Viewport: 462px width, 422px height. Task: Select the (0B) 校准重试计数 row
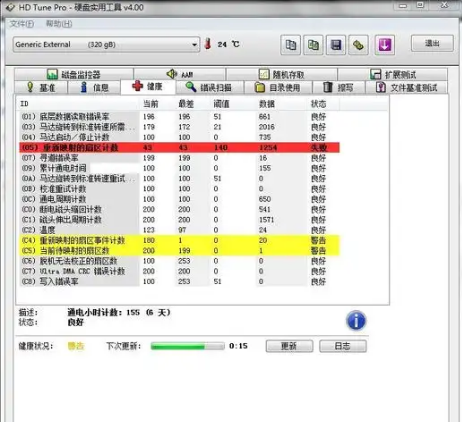[x=179, y=189]
